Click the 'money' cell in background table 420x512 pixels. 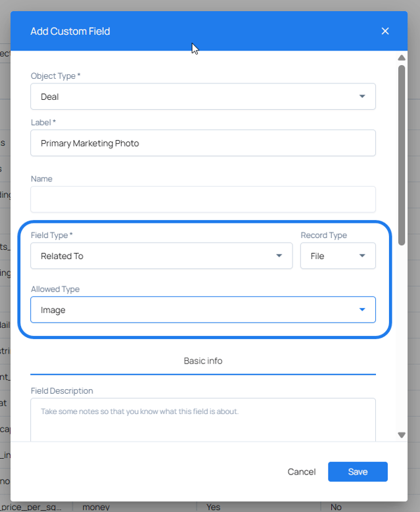[x=95, y=507]
